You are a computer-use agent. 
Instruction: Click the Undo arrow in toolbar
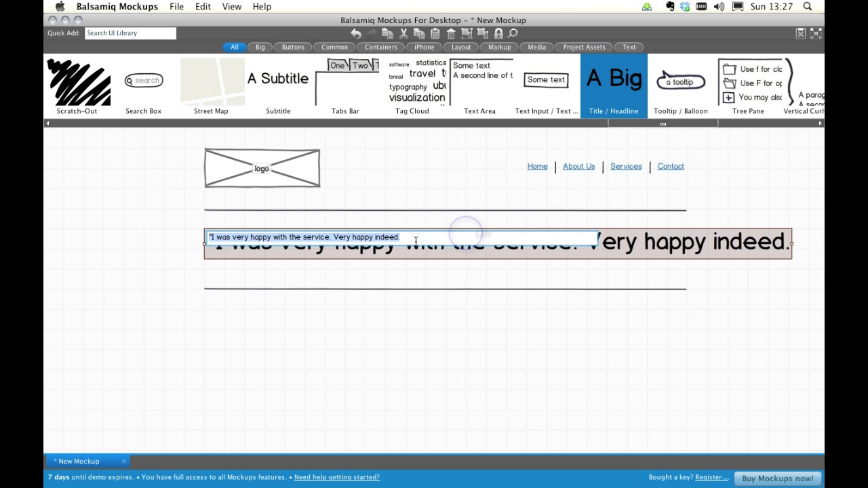356,33
